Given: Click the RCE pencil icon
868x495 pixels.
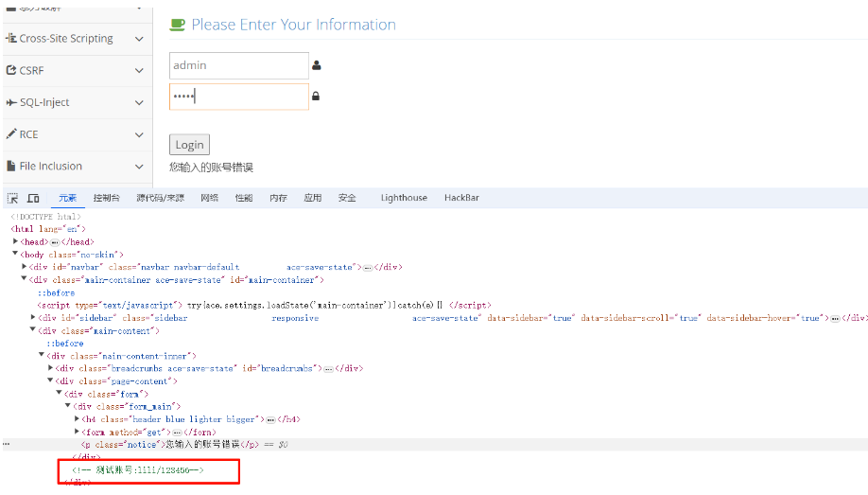Looking at the screenshot, I should pos(11,134).
